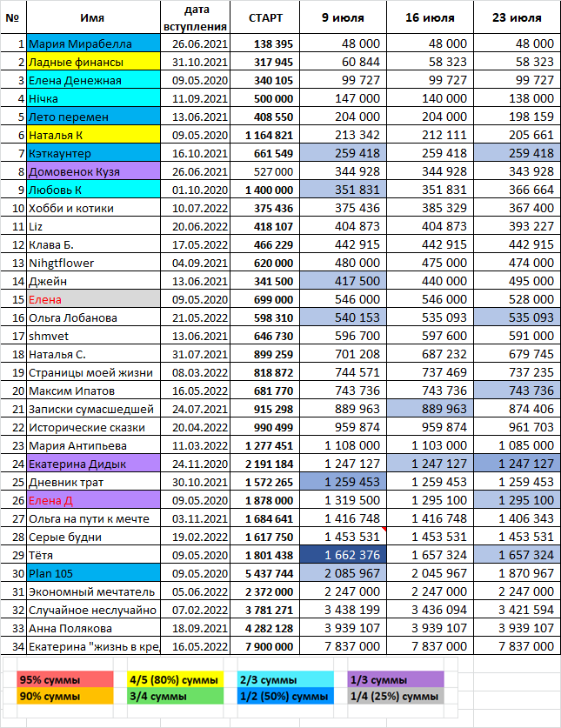Select the 'Джейн' name cell
This screenshot has height=728, width=561.
[93, 281]
